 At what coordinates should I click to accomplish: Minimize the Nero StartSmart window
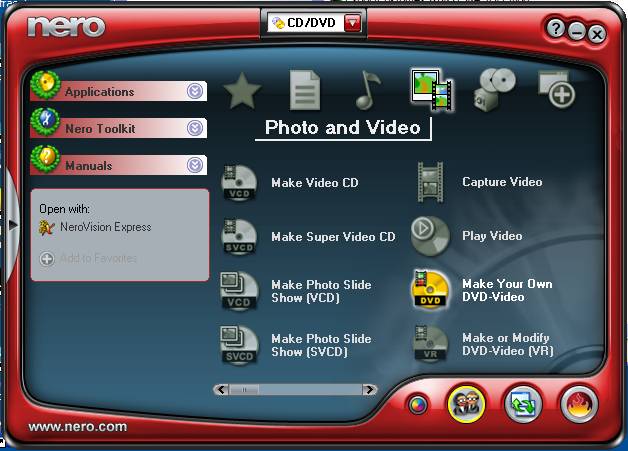(x=577, y=32)
